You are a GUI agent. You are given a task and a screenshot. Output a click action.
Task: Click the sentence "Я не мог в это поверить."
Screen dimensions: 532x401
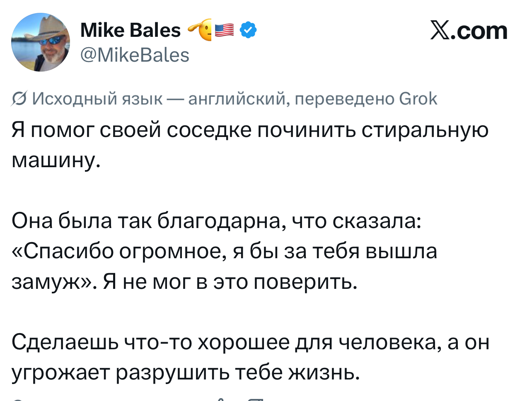(x=230, y=282)
